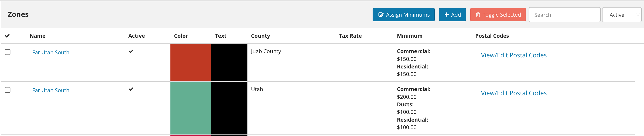Click the black text swatch for Juab County

(x=229, y=63)
